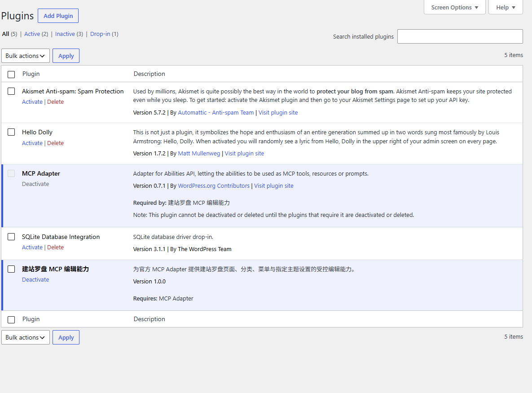Image resolution: width=532 pixels, height=393 pixels.
Task: Click the Akismet Anti-spam: Spam Protection title
Action: pyautogui.click(x=73, y=91)
